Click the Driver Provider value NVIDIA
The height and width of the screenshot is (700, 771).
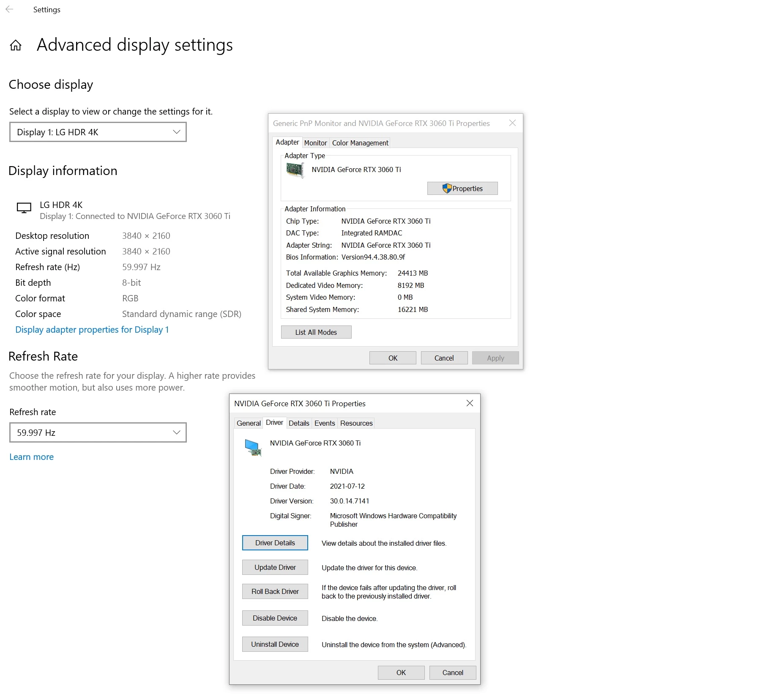(342, 471)
